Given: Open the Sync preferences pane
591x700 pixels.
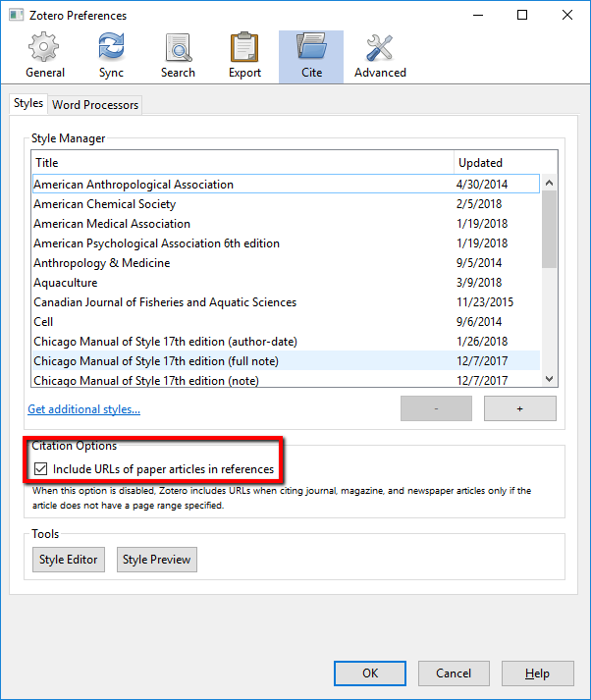Looking at the screenshot, I should point(111,57).
